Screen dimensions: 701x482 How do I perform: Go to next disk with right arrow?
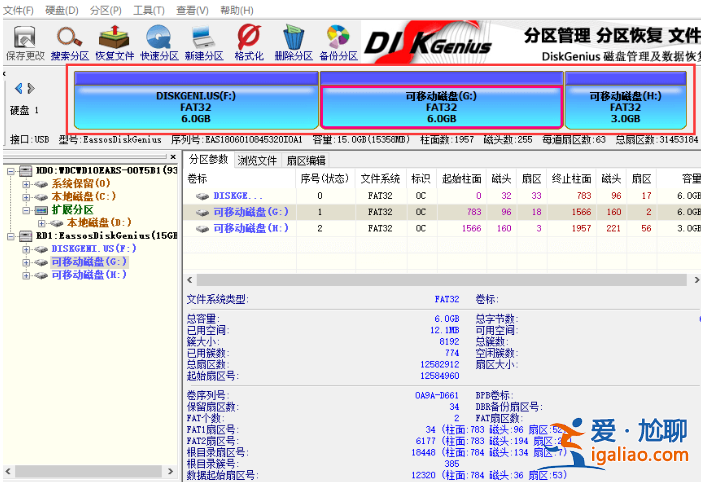30,88
